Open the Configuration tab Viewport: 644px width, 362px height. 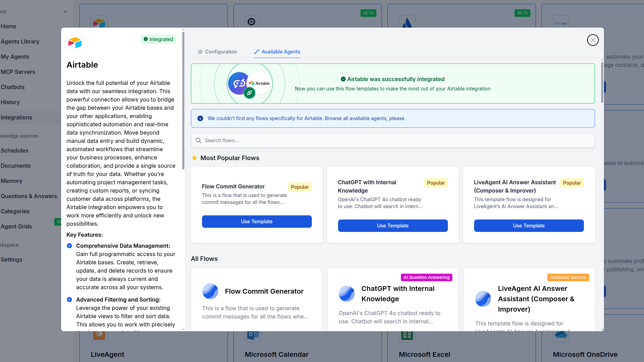(x=221, y=52)
